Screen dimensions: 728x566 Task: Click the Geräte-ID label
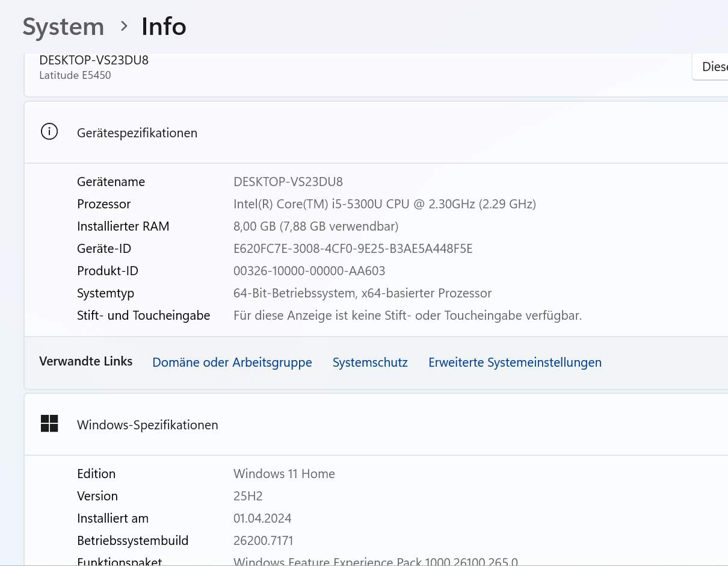104,249
